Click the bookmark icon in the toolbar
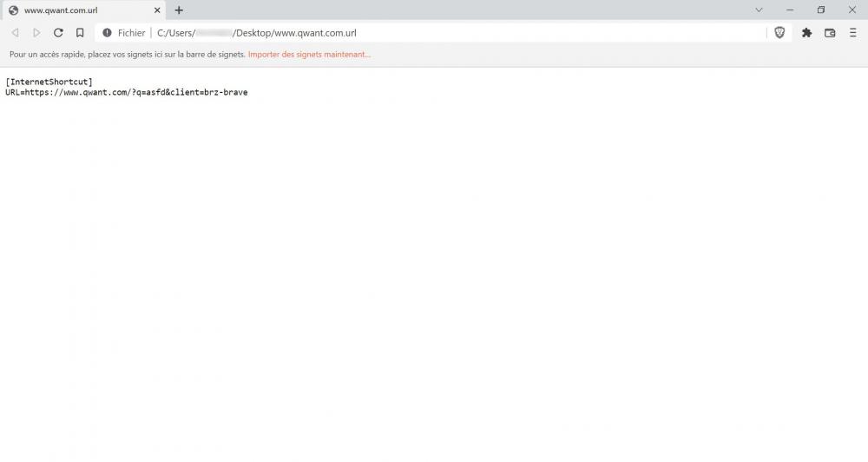Image resolution: width=868 pixels, height=462 pixels. (x=80, y=33)
